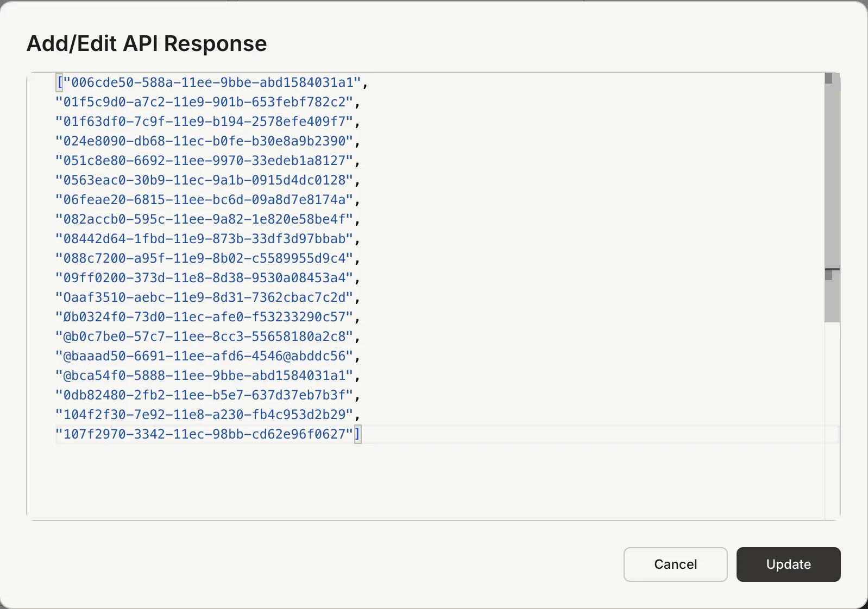This screenshot has height=609, width=868.
Task: Click line "082accb0-595c-11ee-9a82-1e820e58be4f"
Action: tap(208, 219)
